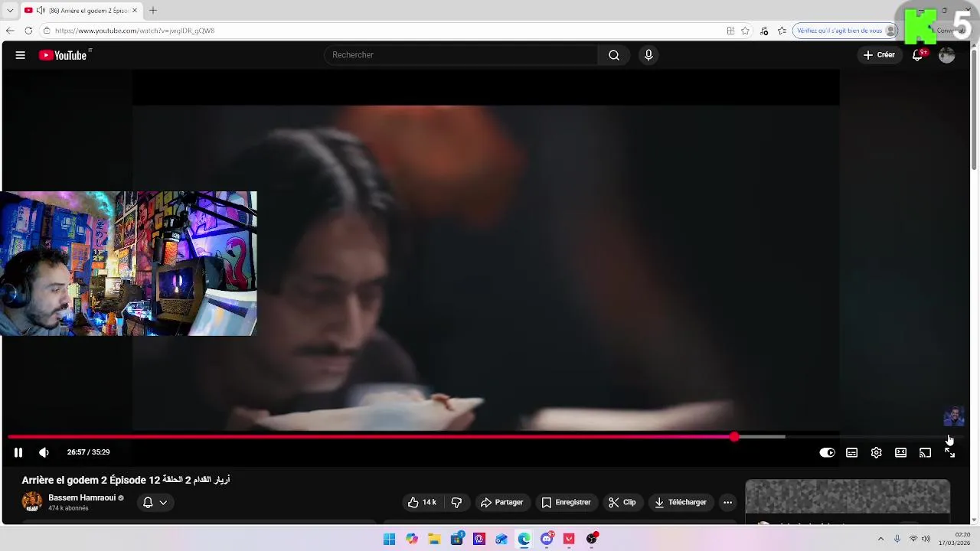Switch to Arrière el godem 2 browser tab
This screenshot has height=551, width=980.
(x=80, y=10)
